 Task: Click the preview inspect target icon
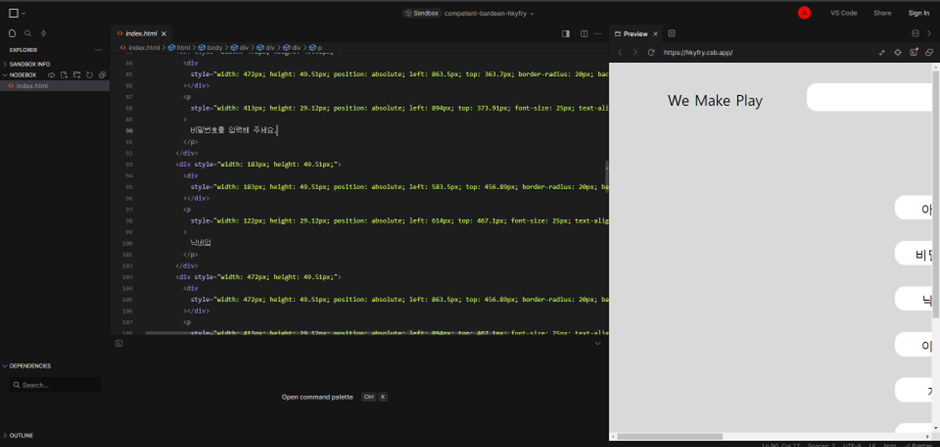point(897,53)
